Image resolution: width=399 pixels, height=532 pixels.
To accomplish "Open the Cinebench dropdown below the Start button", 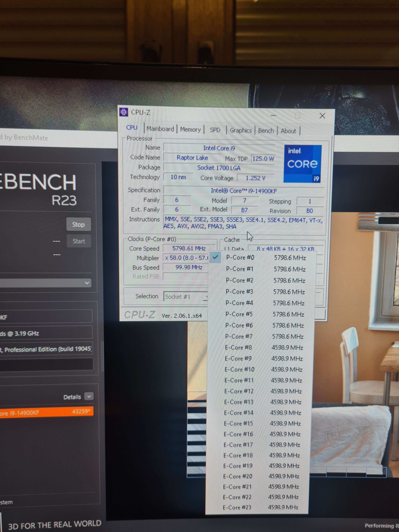I will click(46, 283).
